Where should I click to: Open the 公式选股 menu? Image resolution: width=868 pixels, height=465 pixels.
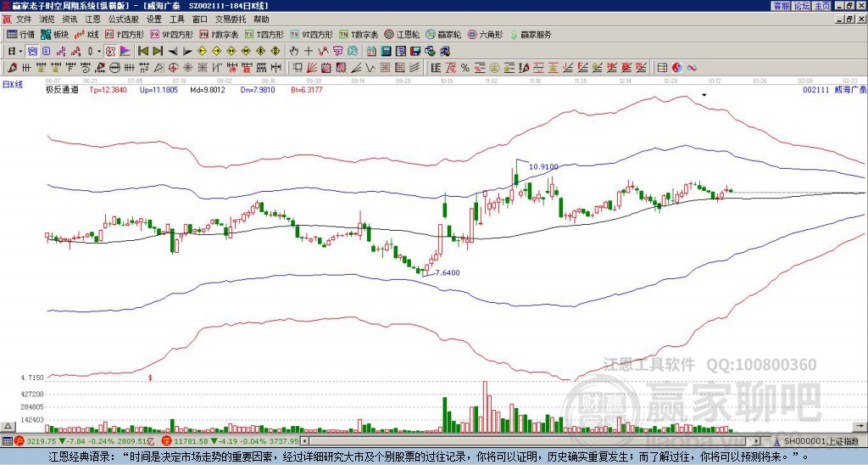pyautogui.click(x=124, y=19)
